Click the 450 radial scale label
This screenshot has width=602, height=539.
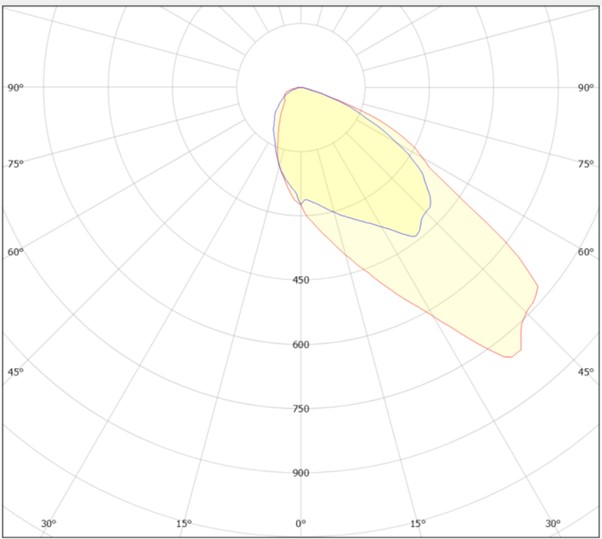pos(300,280)
